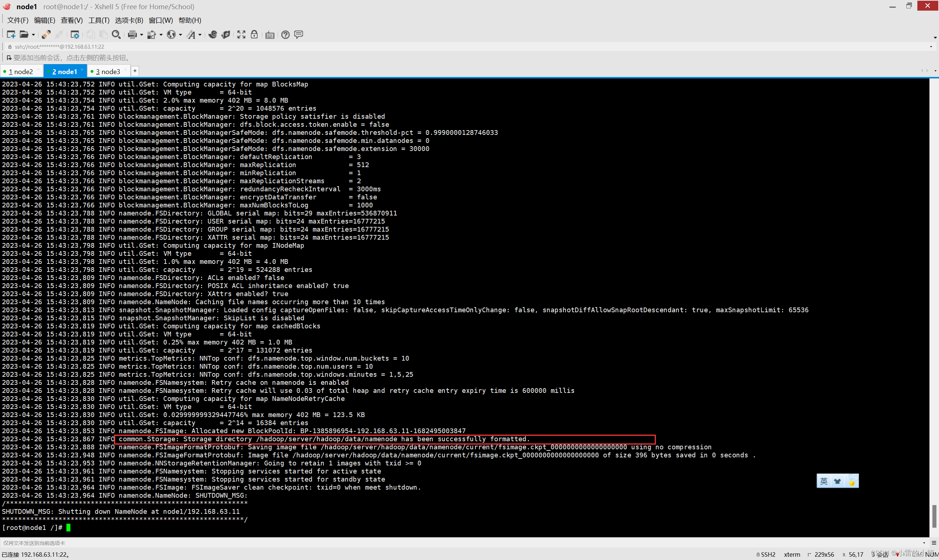Open the tab list dropdown arrow

(935, 71)
